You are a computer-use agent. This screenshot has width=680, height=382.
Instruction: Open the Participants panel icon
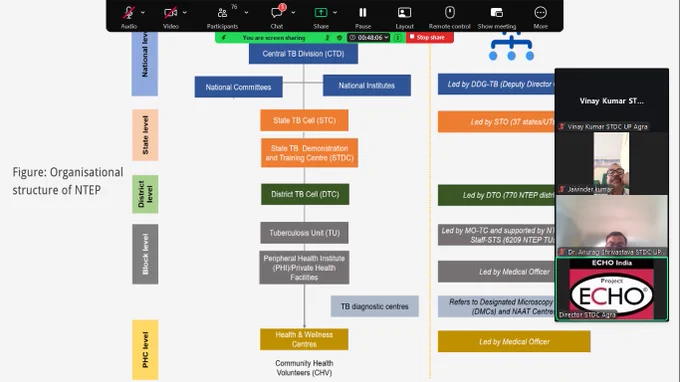[x=222, y=13]
